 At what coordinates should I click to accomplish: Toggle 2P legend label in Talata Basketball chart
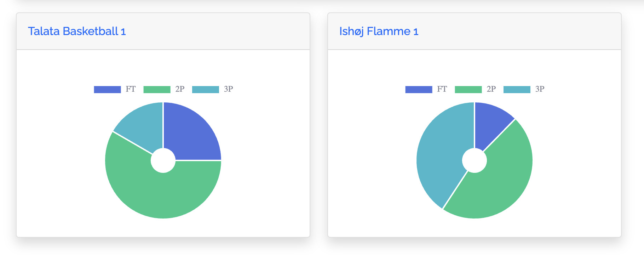(x=180, y=89)
